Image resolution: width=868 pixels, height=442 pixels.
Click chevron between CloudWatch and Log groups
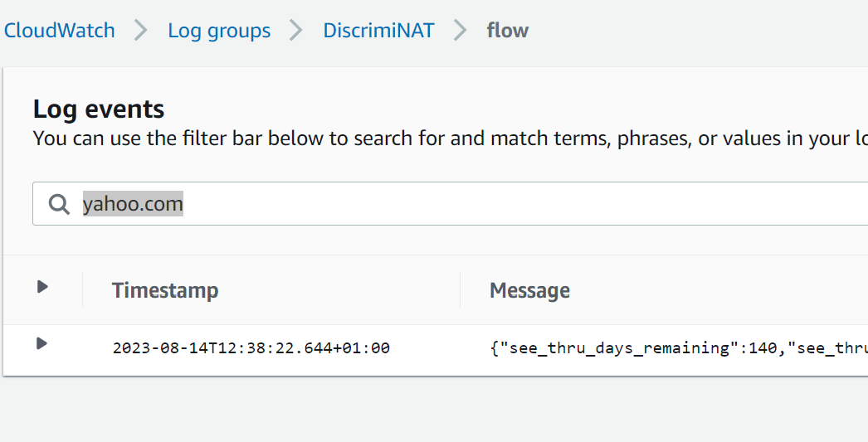tap(142, 31)
